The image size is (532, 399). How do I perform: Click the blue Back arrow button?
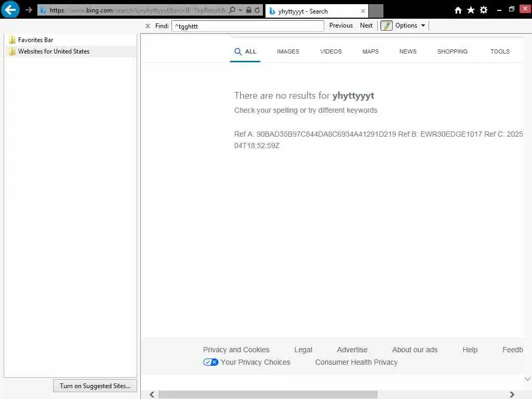(x=10, y=9)
